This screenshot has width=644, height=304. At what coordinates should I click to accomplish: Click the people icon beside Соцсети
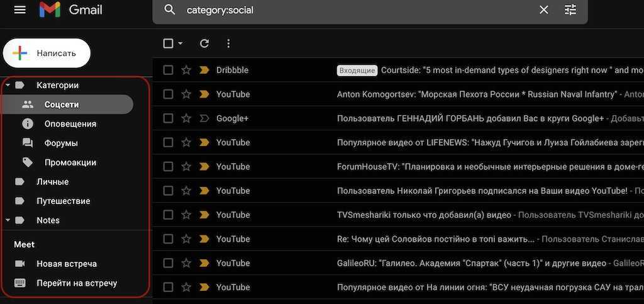click(28, 104)
